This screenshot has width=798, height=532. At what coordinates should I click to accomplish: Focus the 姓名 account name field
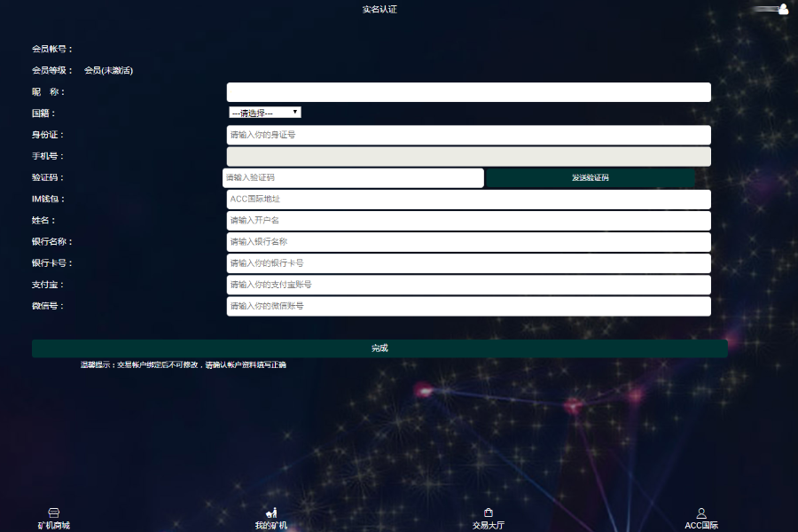(x=469, y=221)
